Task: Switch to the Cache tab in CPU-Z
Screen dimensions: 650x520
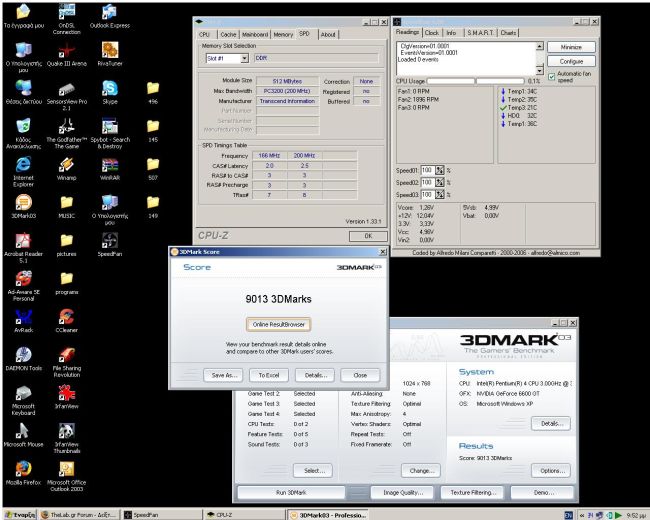Action: coord(228,34)
